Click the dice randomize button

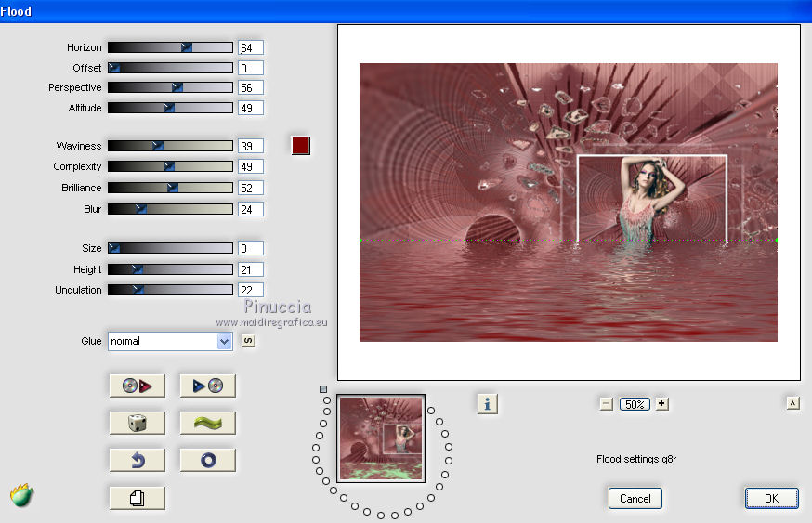[138, 423]
